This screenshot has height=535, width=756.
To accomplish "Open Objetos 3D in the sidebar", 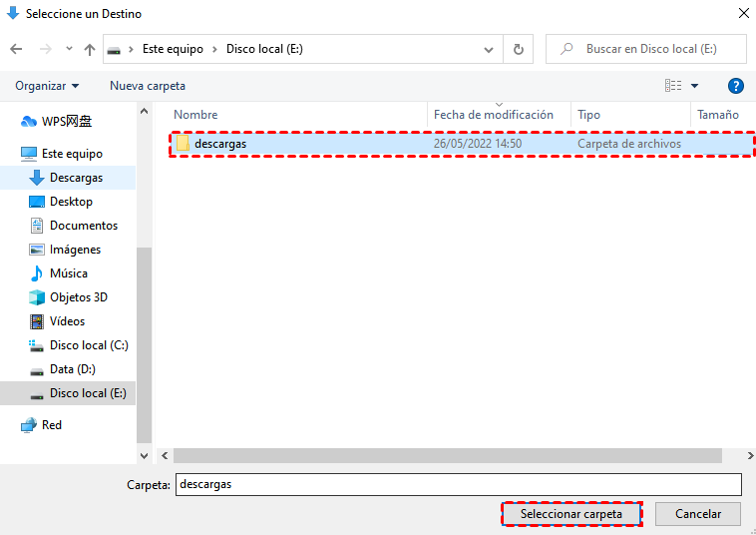I will pyautogui.click(x=79, y=297).
